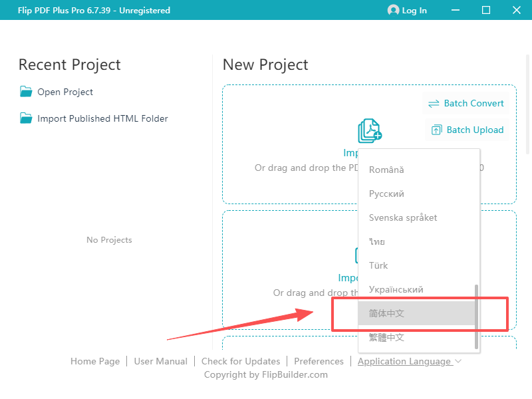Image resolution: width=532 pixels, height=399 pixels.
Task: Click the Batch Convert arrows icon
Action: point(434,104)
